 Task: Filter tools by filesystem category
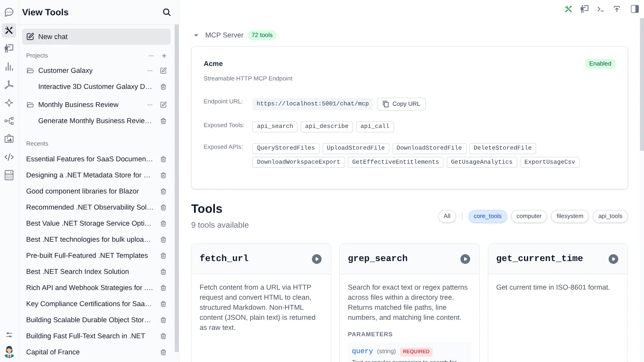click(570, 216)
